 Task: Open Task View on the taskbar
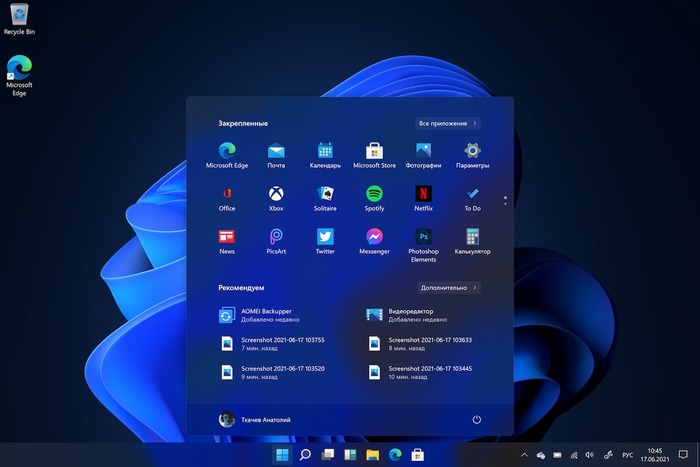328,455
